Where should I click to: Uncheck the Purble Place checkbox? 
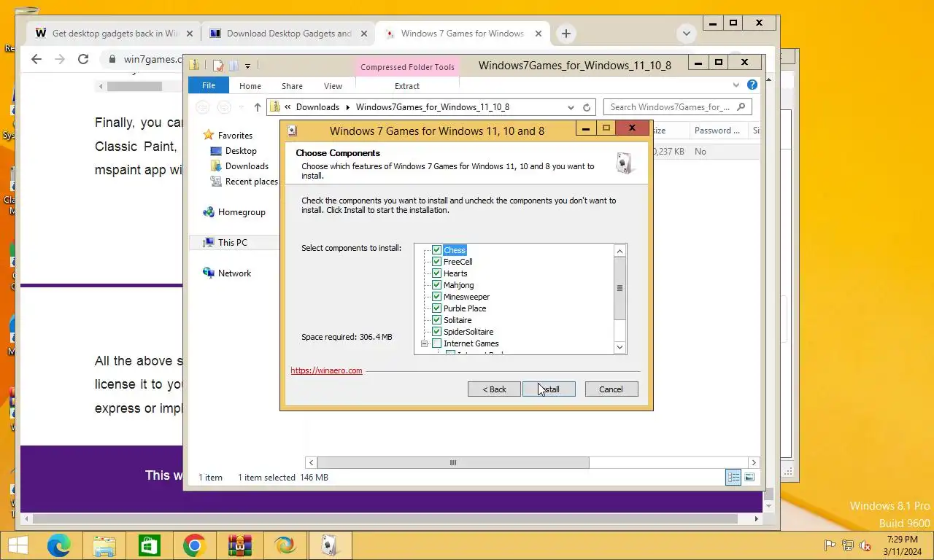pyautogui.click(x=437, y=308)
